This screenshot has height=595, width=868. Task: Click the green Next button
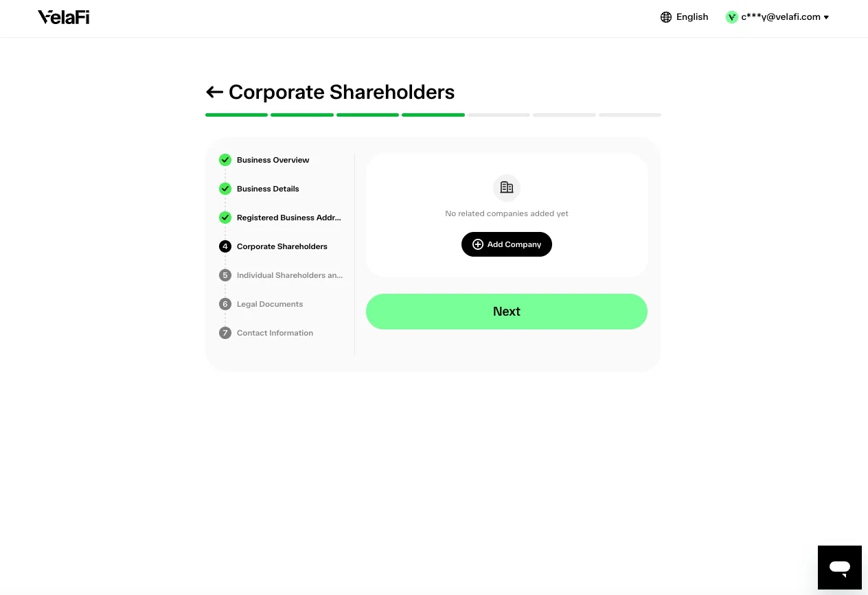[507, 312]
